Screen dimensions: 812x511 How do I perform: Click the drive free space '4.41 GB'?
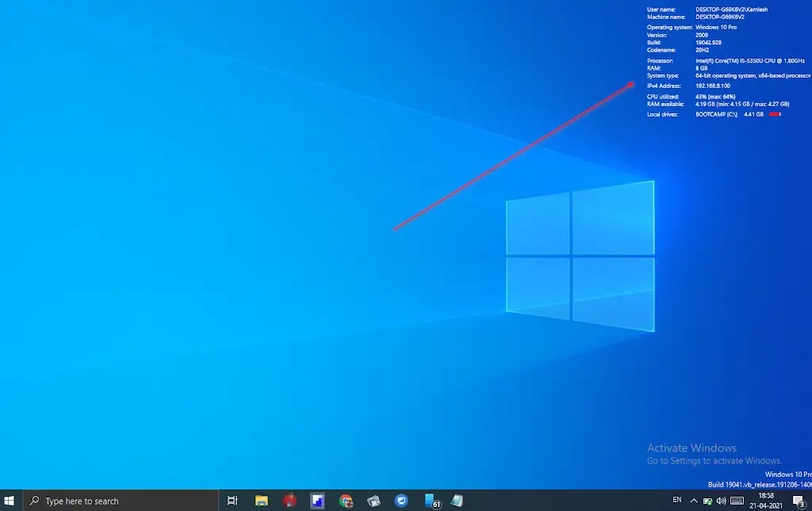click(753, 114)
